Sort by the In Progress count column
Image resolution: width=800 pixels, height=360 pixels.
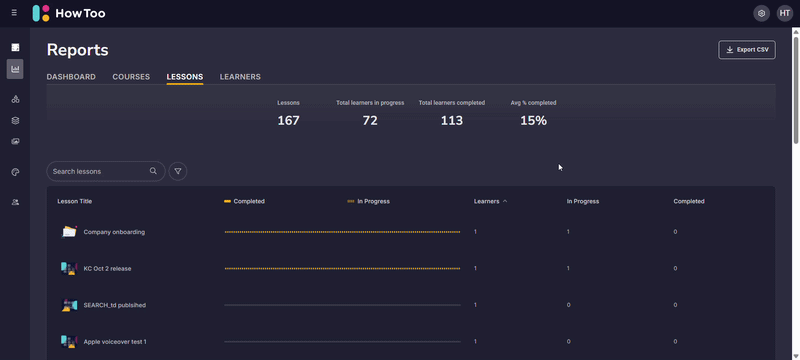pos(583,201)
